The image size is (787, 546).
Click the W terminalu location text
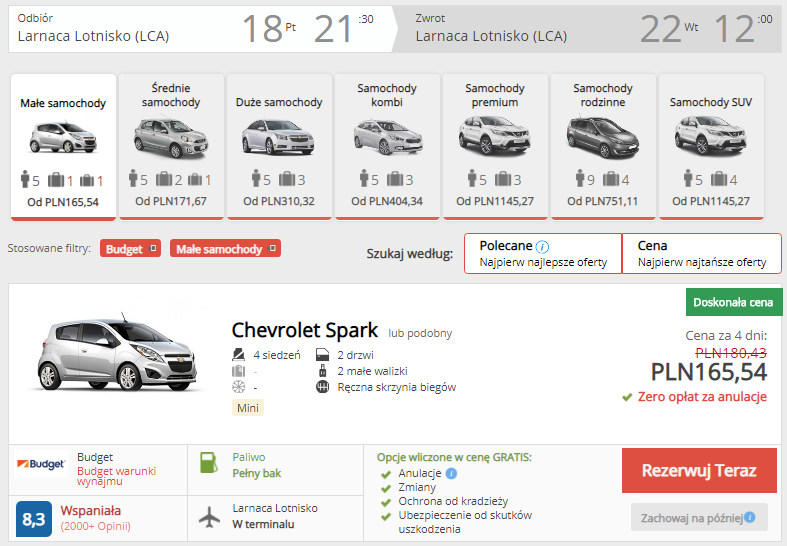(264, 524)
